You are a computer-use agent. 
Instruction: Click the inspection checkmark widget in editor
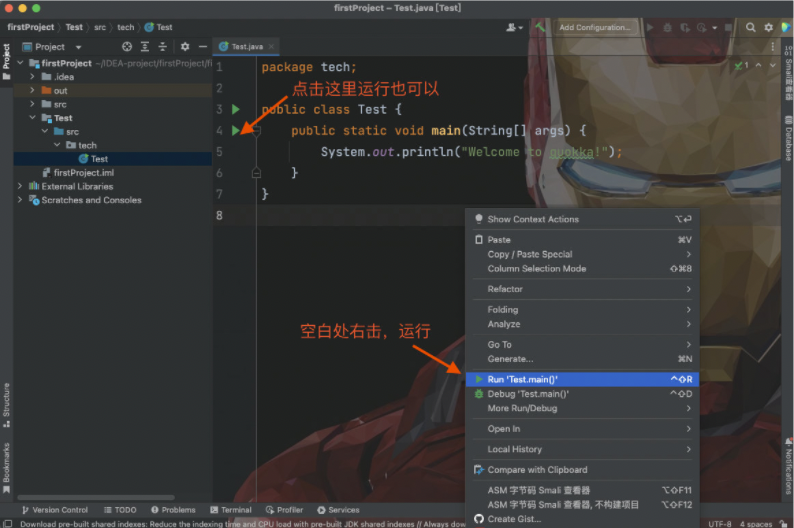[x=742, y=65]
